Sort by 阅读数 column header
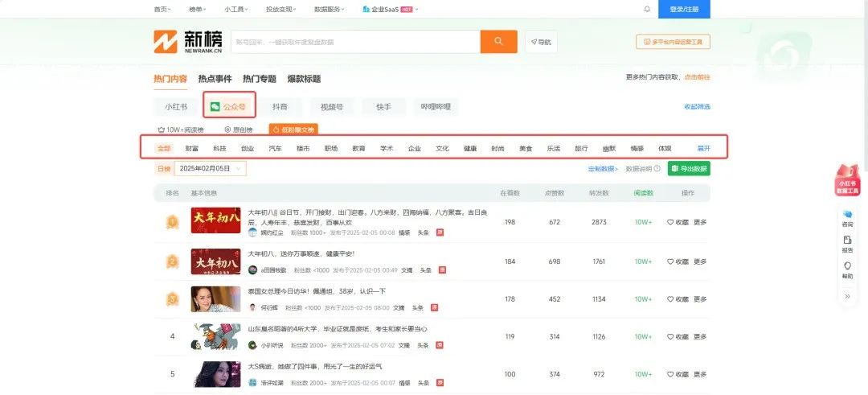This screenshot has width=868, height=395. coord(643,193)
